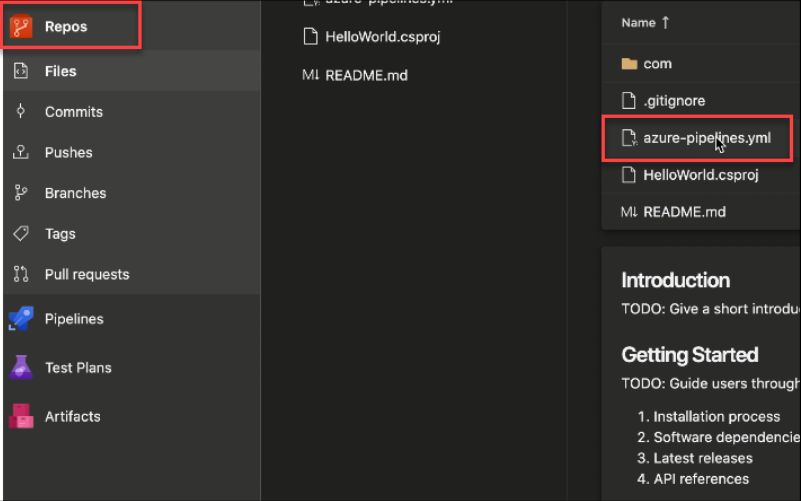
Task: Click the Commits icon
Action: tap(21, 112)
